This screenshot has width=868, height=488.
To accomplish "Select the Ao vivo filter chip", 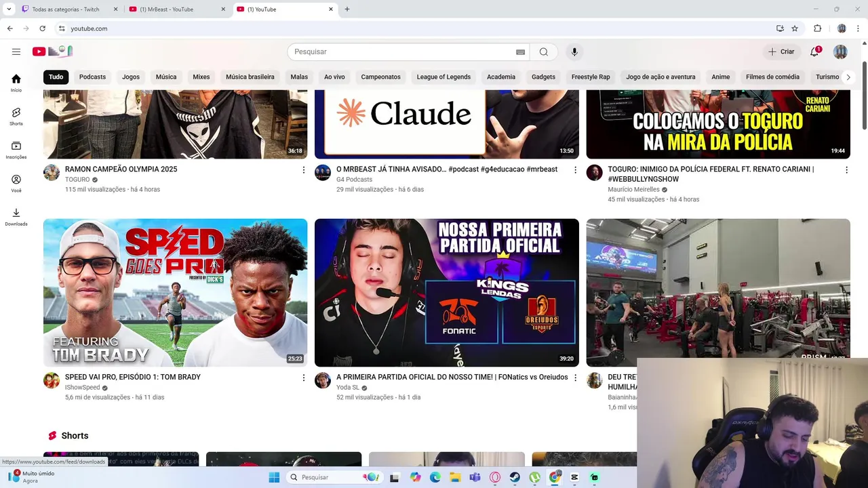I will click(x=334, y=77).
